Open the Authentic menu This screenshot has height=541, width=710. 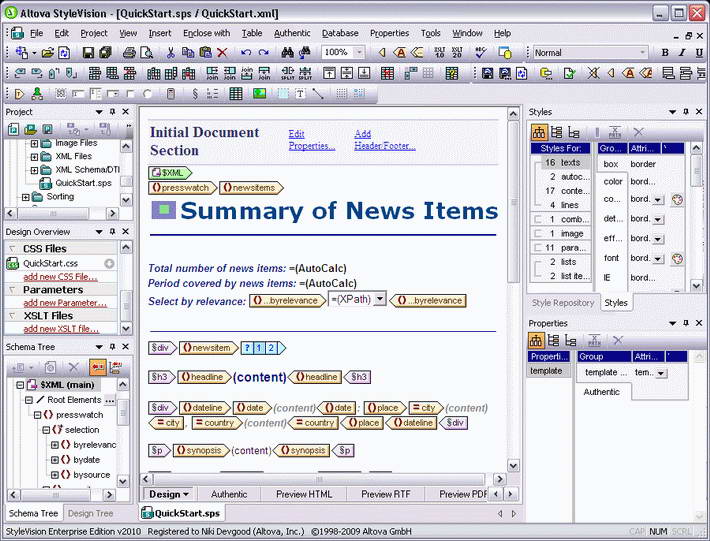(x=292, y=33)
